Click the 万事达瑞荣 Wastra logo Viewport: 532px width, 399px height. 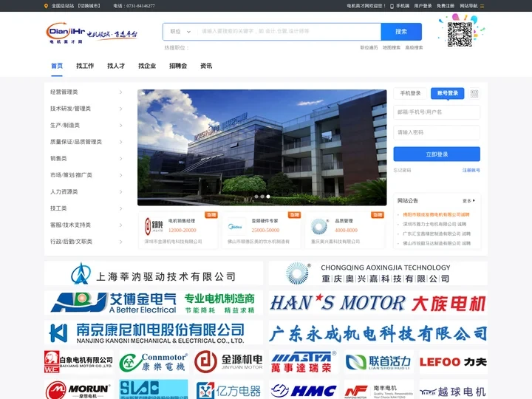click(304, 361)
